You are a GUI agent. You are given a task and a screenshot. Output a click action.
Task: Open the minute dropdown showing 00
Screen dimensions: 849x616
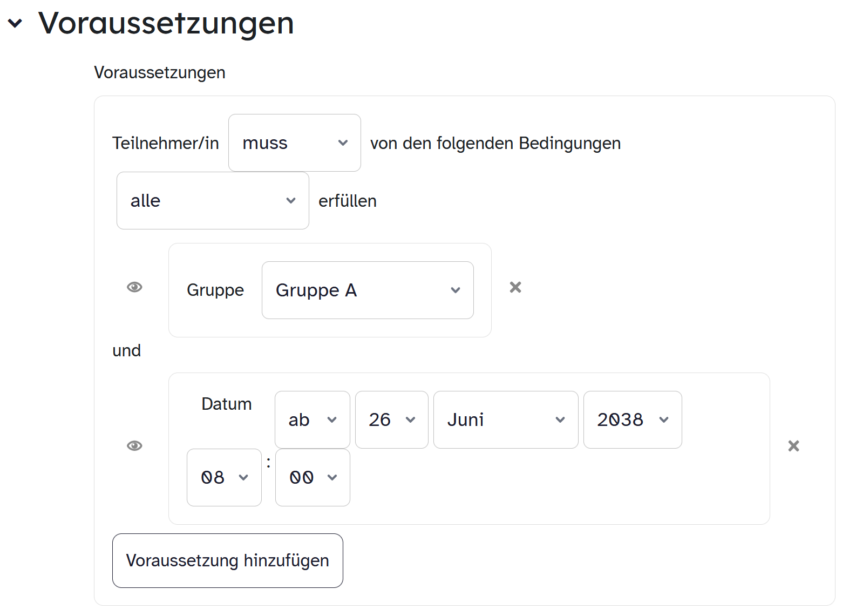coord(313,478)
